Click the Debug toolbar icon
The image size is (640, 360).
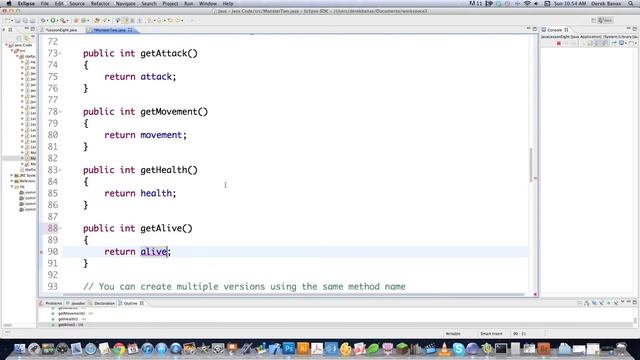coord(43,20)
